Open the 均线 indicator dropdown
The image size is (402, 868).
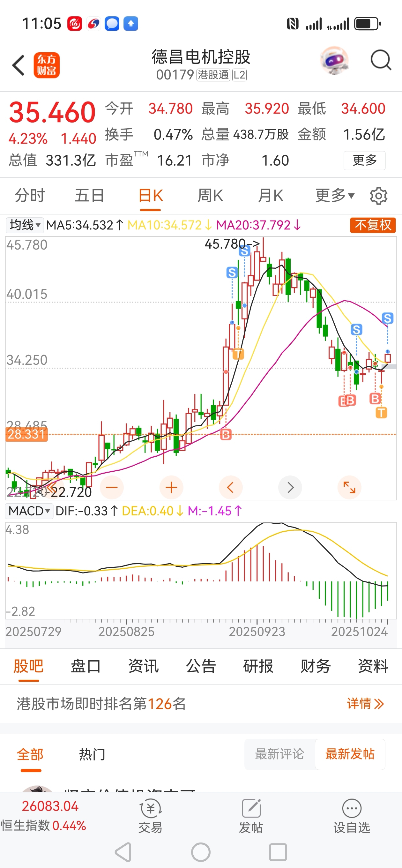point(25,225)
